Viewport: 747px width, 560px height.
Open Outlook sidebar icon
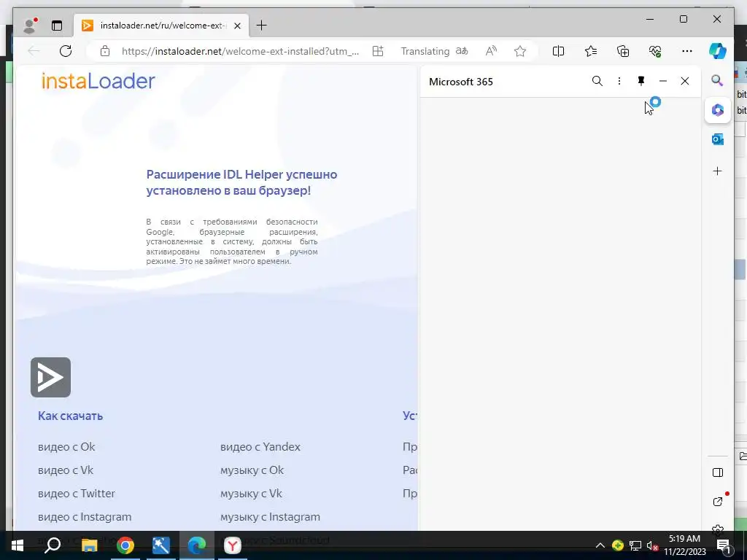[718, 139]
